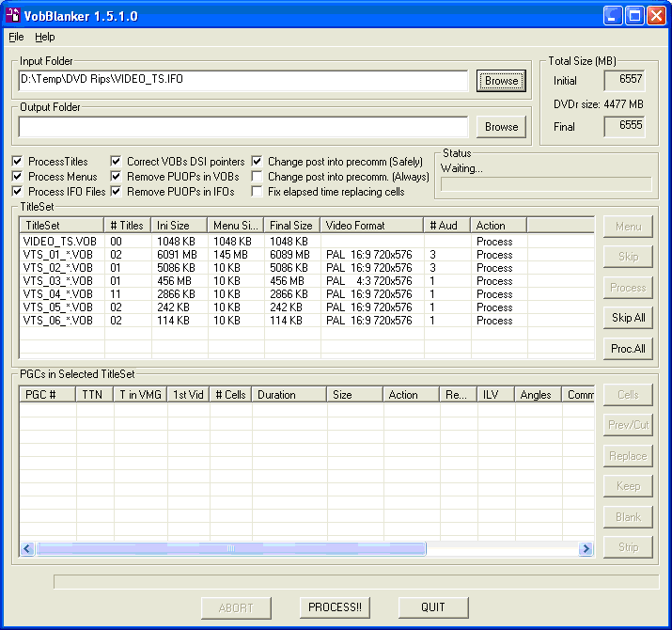Enable Fix elapsed time replacing cells
Viewport: 672px width, 630px height.
[x=257, y=191]
